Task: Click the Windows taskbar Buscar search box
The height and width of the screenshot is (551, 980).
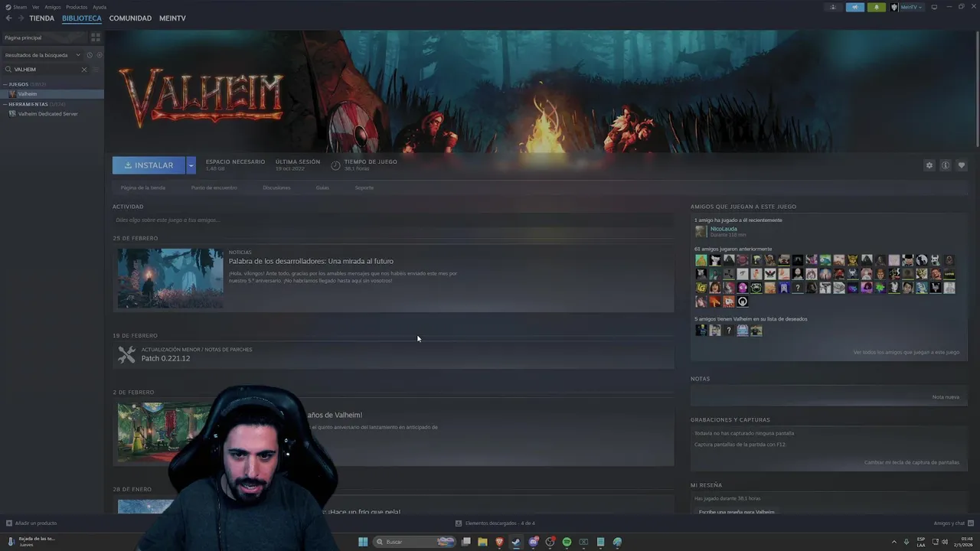Action: [x=413, y=542]
